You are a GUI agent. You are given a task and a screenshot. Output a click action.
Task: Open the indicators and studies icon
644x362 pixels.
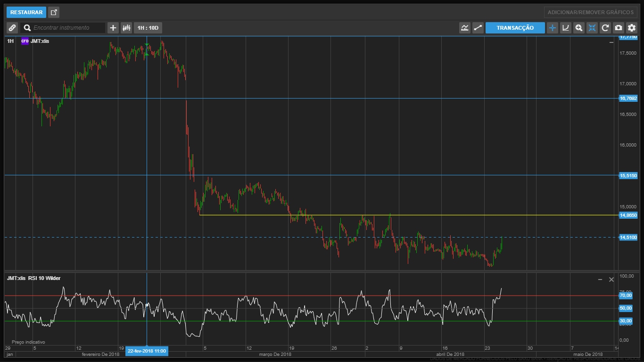click(x=465, y=28)
